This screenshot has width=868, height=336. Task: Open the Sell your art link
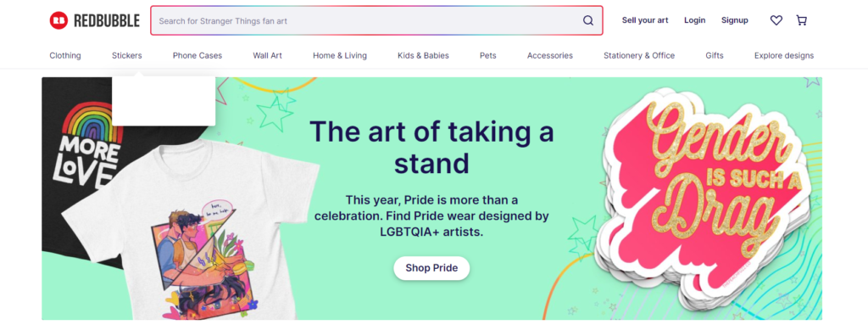tap(645, 20)
